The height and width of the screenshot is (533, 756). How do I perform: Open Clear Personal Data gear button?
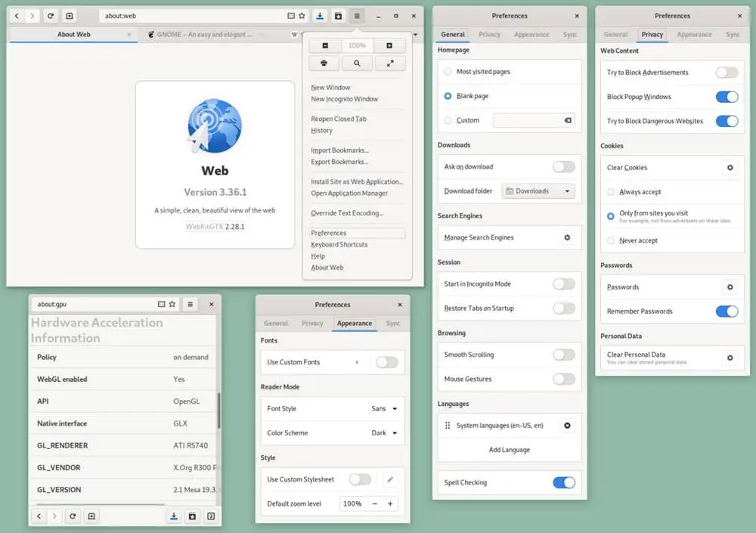click(x=730, y=358)
